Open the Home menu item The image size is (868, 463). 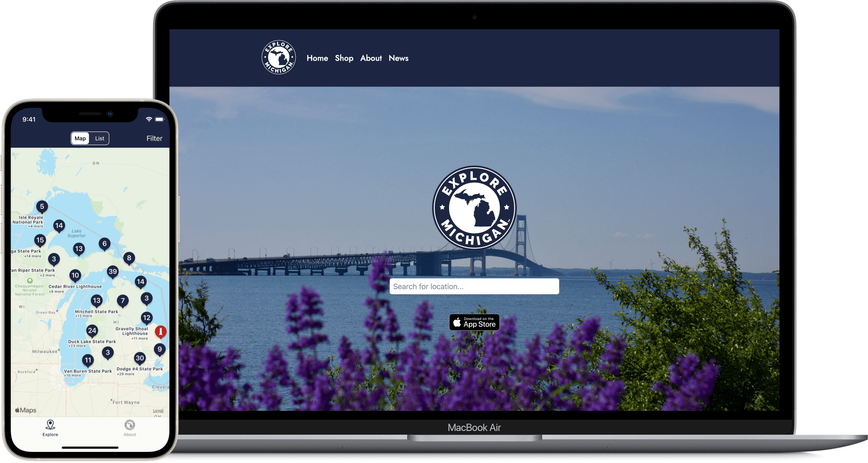316,57
